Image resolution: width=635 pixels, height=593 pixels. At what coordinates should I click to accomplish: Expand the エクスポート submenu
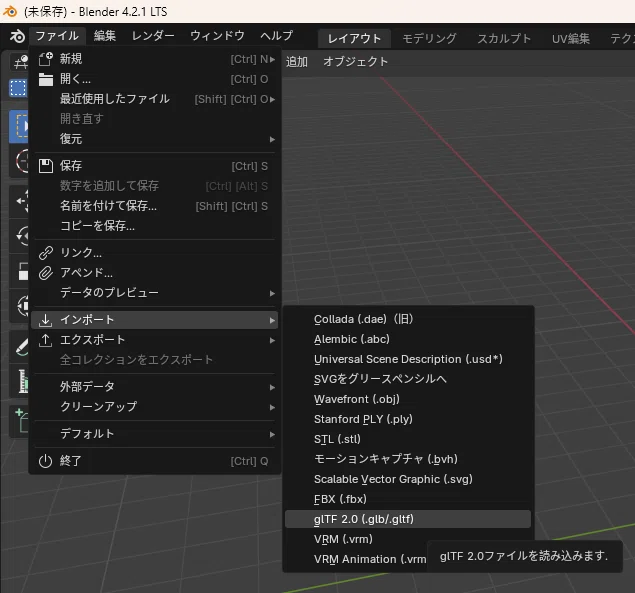[154, 340]
